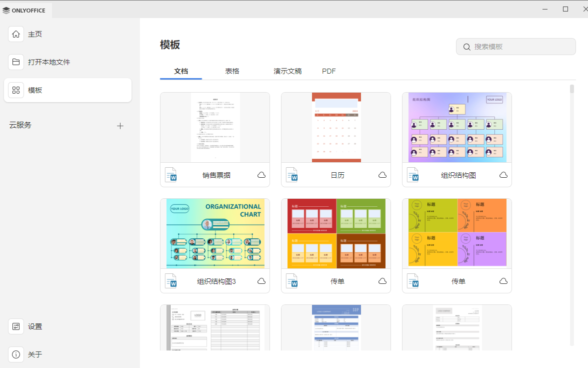The height and width of the screenshot is (368, 588).
Task: Open the 日历 calendar template thumbnail
Action: (x=336, y=128)
